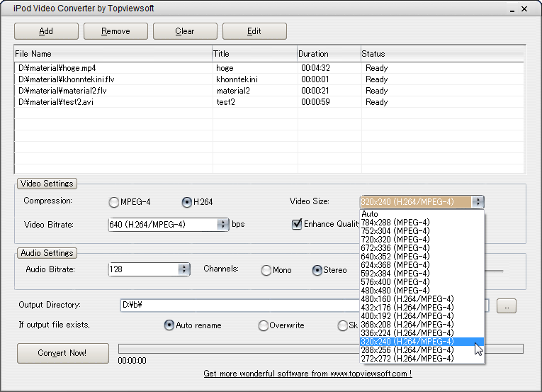Choose 592x384 (MPEG-4) size

point(422,274)
